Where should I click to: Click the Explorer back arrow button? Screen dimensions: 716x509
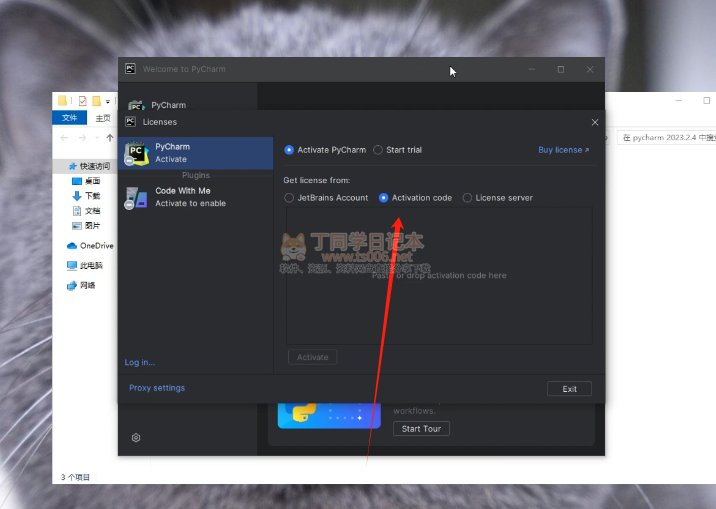click(64, 137)
